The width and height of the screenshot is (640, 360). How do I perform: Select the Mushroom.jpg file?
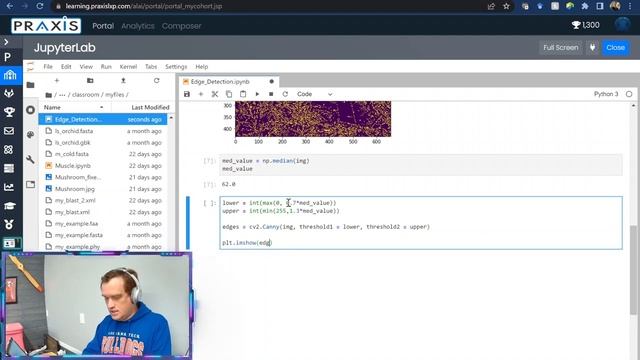click(103, 189)
